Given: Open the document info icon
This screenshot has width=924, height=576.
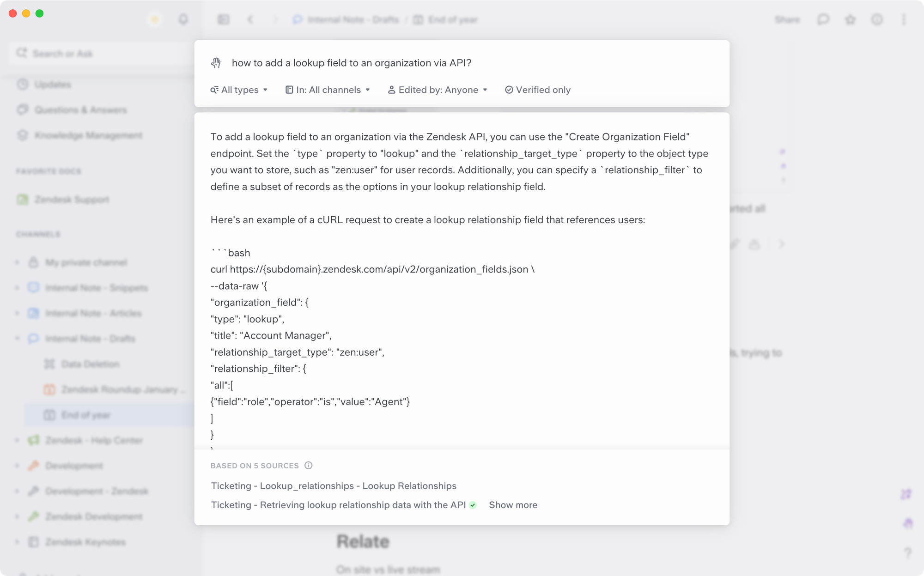Looking at the screenshot, I should pos(877,19).
